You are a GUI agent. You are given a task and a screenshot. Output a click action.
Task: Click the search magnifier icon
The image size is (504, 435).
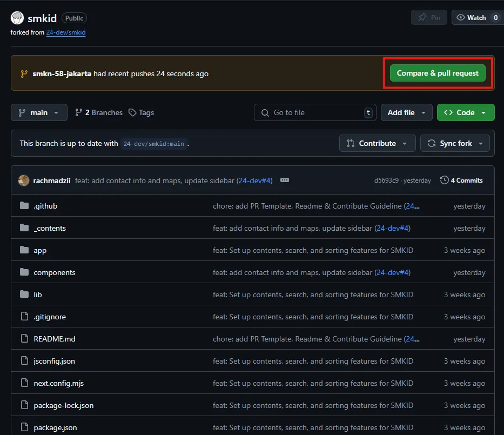tap(265, 113)
